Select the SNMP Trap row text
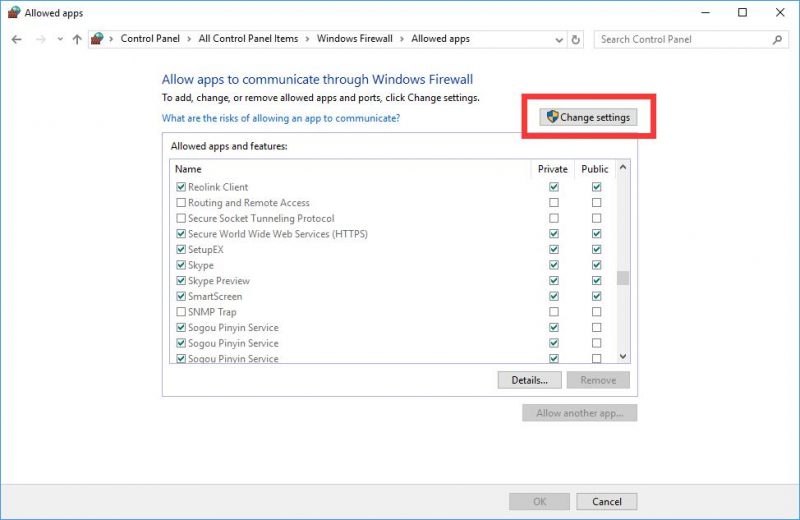800x520 pixels. (212, 312)
